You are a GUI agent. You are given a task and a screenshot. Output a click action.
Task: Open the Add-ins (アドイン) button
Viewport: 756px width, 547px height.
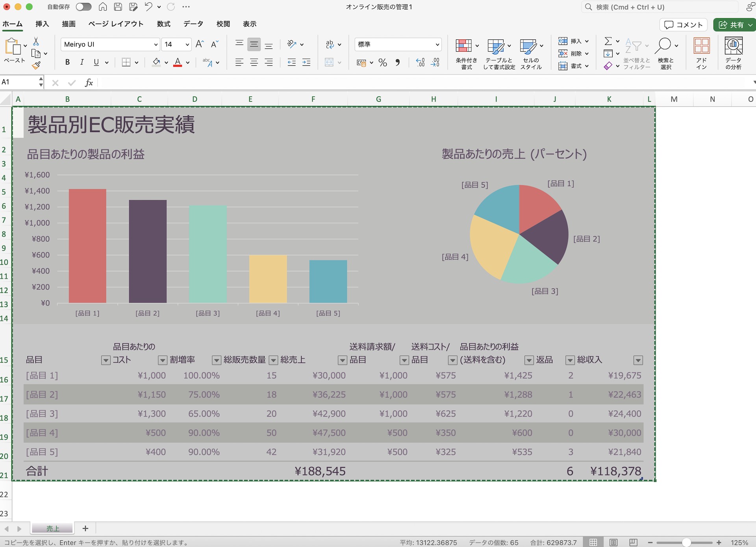click(x=701, y=54)
